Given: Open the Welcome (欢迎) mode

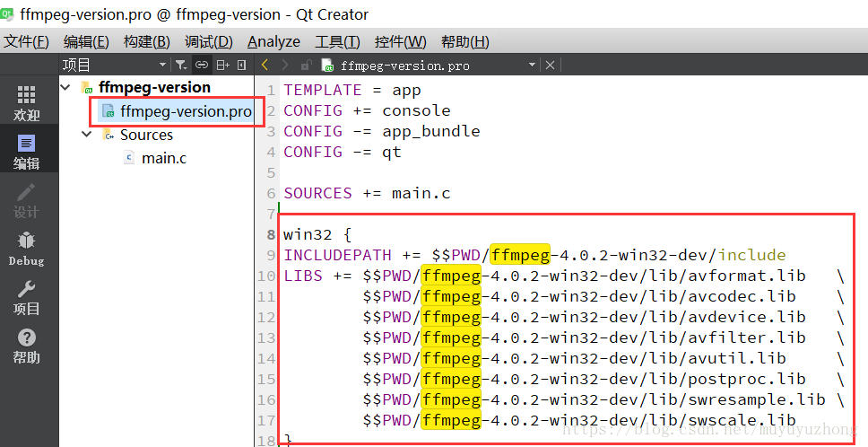Looking at the screenshot, I should tap(27, 102).
